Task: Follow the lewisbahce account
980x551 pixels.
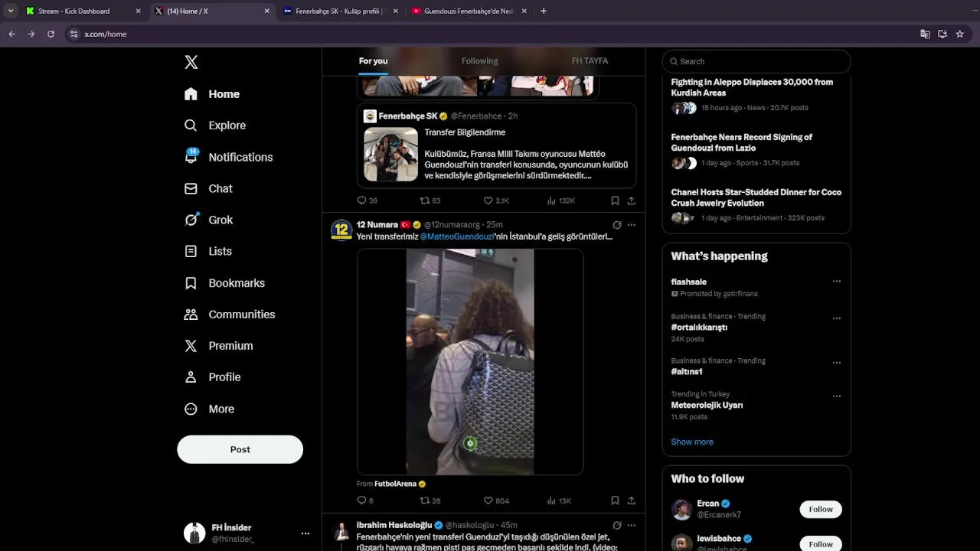Action: [821, 544]
